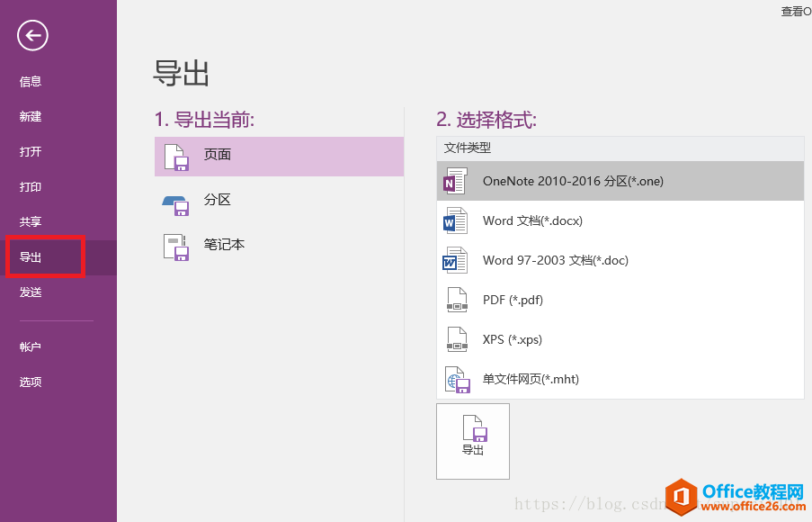Click the Word 文档(*.docx) file icon
This screenshot has height=522, width=812.
[456, 220]
